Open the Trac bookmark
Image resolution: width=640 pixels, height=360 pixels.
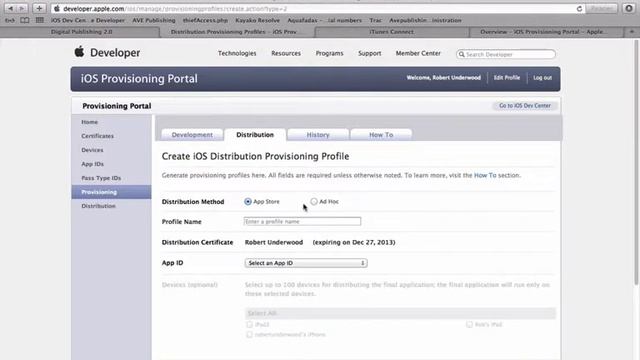[376, 20]
